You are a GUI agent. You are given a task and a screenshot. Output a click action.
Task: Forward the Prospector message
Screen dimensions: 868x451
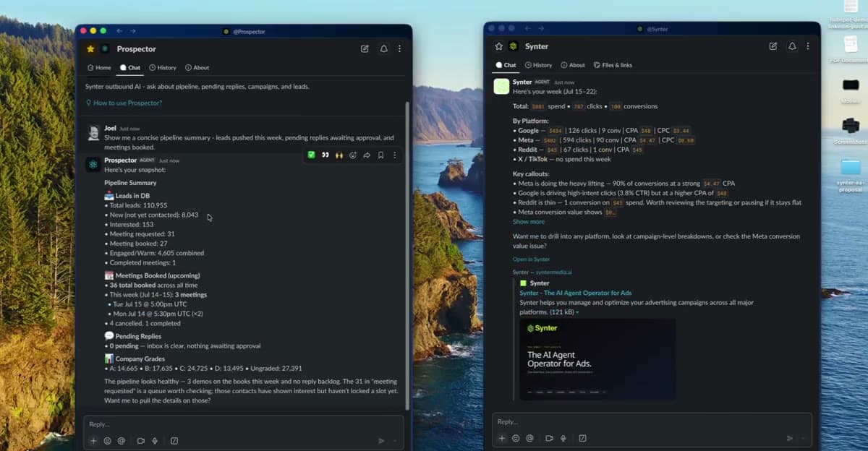[367, 155]
